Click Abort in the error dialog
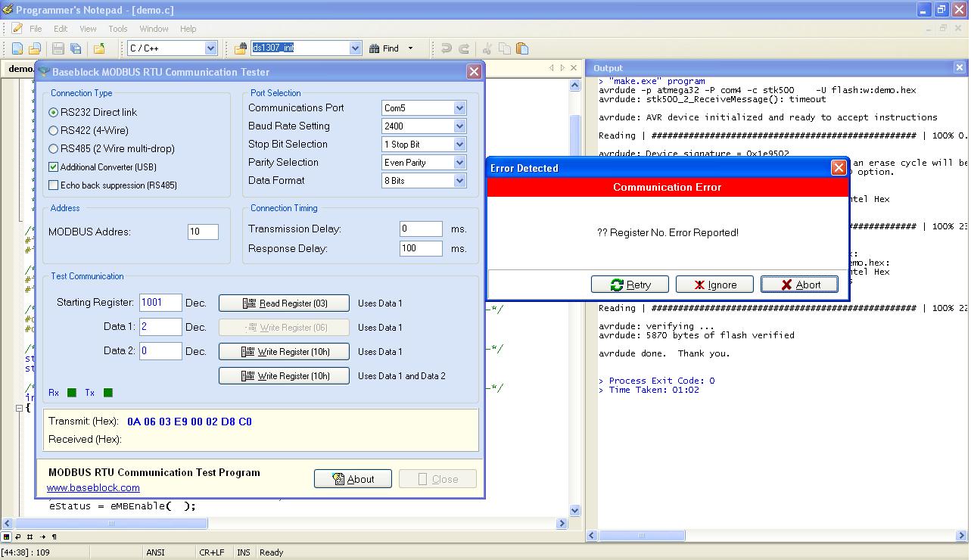 [x=799, y=285]
